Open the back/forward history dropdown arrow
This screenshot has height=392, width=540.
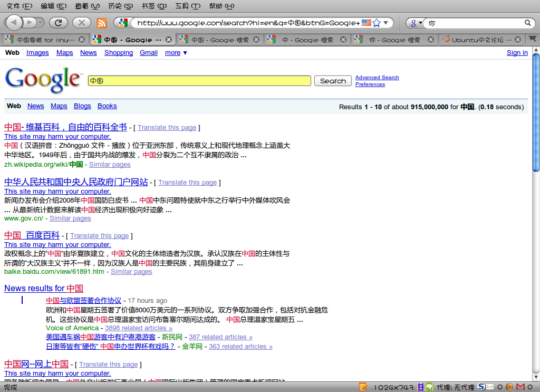pyautogui.click(x=41, y=23)
